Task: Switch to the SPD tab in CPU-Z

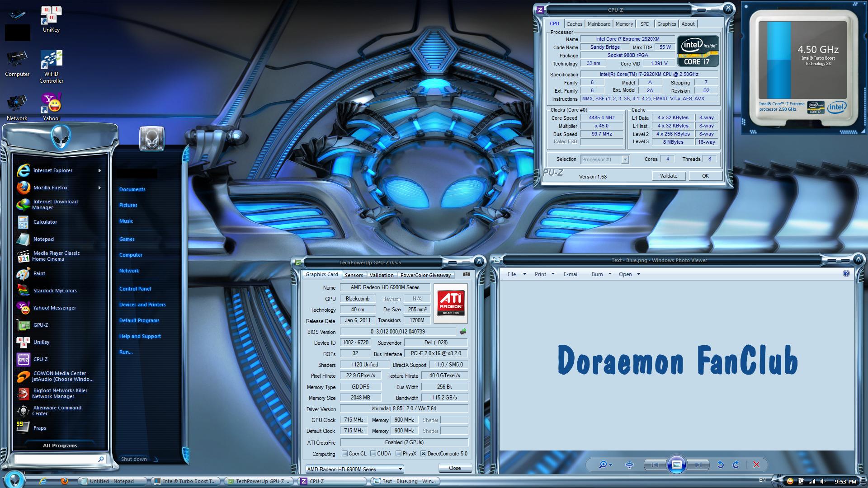Action: pyautogui.click(x=645, y=24)
